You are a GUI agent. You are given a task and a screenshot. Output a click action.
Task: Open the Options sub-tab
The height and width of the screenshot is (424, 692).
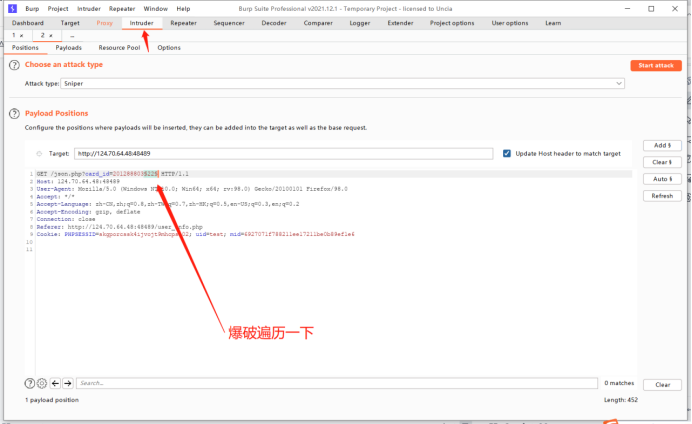[x=169, y=48]
